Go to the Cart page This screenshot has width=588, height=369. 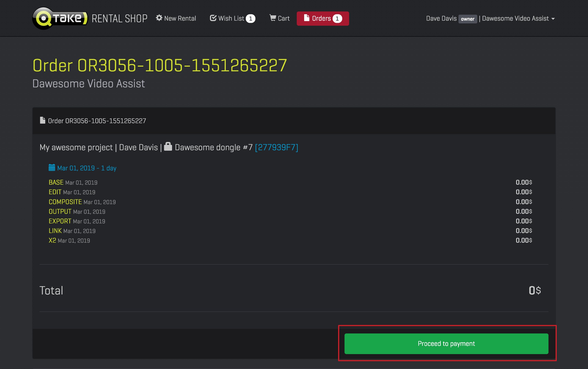click(x=283, y=19)
